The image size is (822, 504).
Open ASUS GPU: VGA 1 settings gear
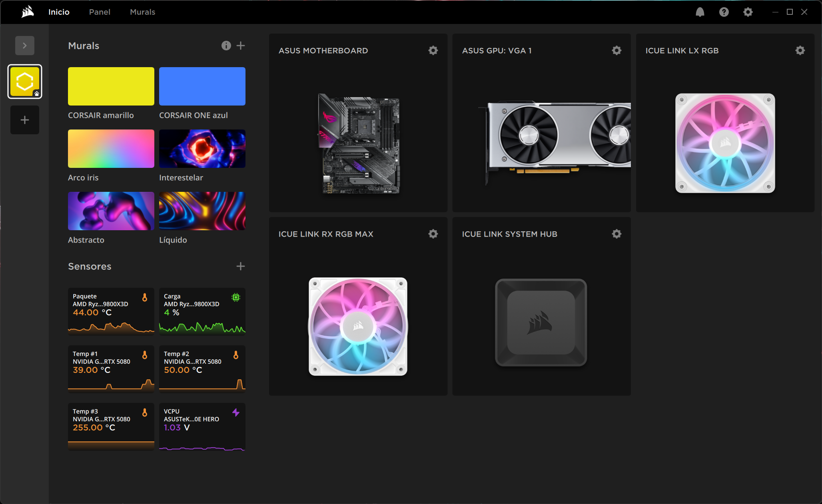click(616, 50)
